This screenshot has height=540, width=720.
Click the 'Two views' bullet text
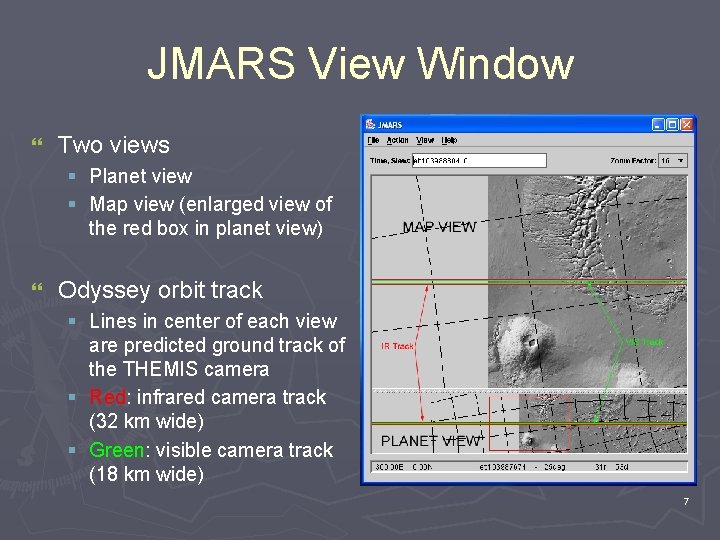pos(113,145)
